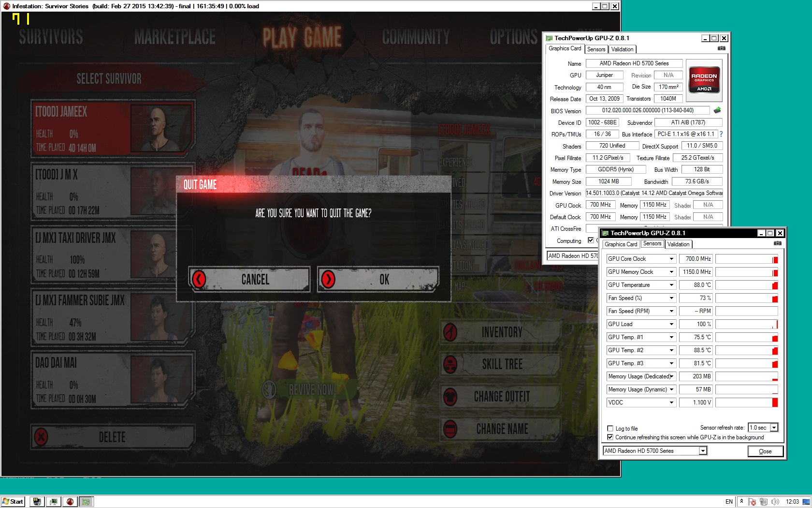Click the BIOS Version field in GPU-Z
Image resolution: width=812 pixels, height=508 pixels.
(648, 110)
